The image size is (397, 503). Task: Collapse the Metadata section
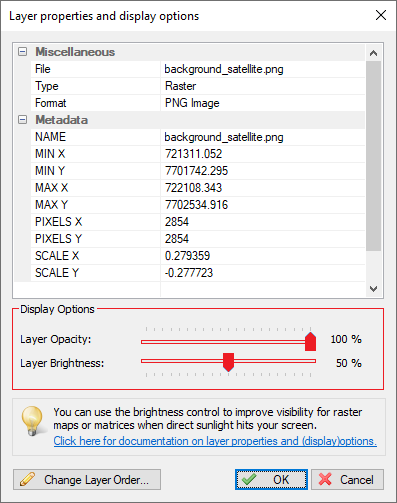(22, 120)
